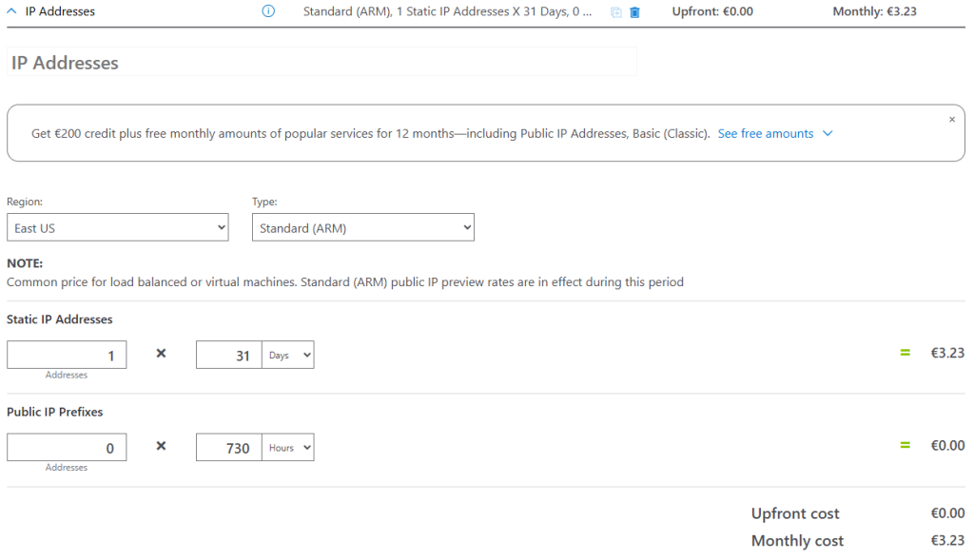
Task: Edit the 31 duration field for static IPs
Action: [228, 355]
